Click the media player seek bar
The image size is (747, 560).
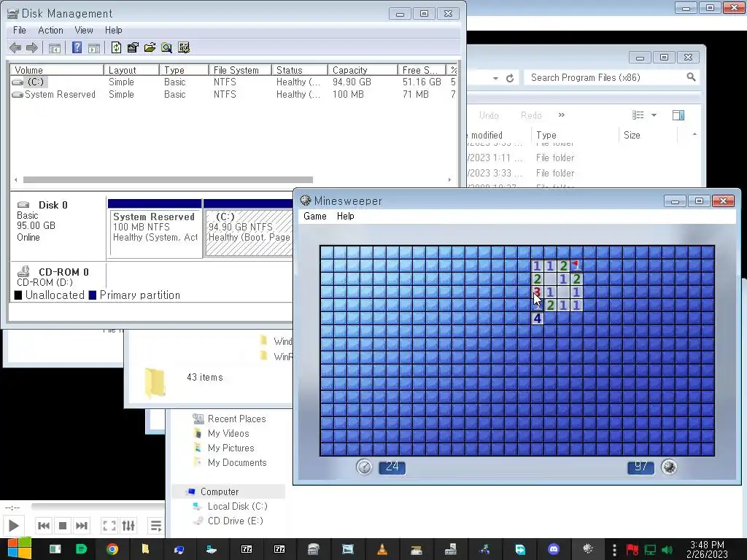coord(98,507)
